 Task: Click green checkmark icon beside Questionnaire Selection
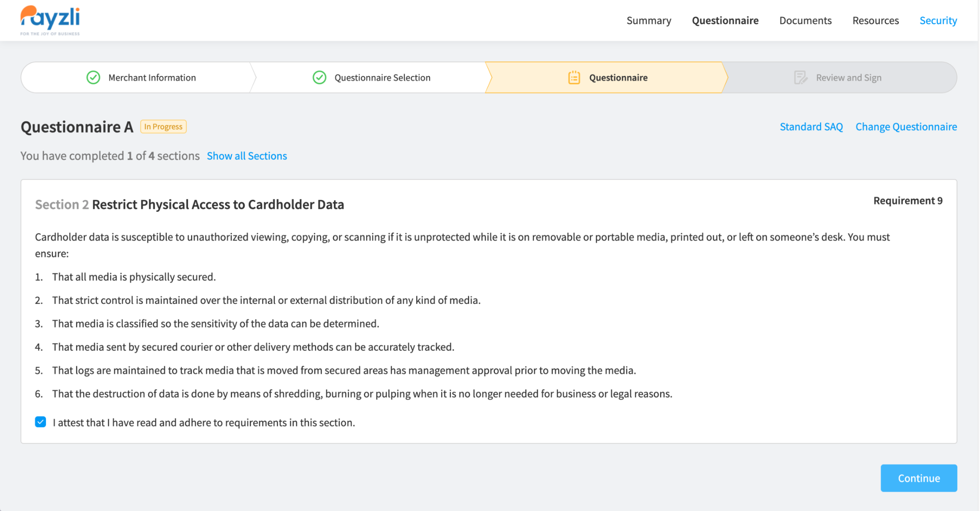coord(319,78)
